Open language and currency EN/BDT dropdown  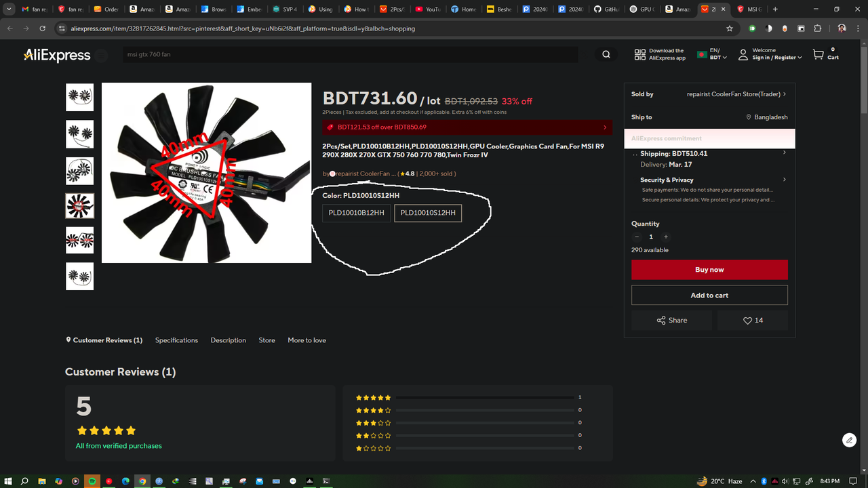pos(713,54)
